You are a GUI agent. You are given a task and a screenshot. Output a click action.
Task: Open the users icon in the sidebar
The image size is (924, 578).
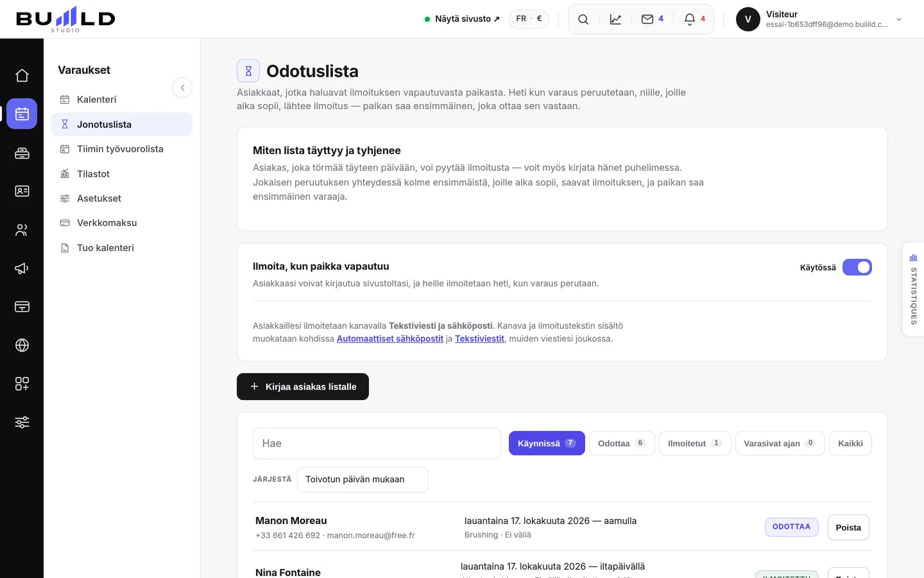pyautogui.click(x=22, y=230)
